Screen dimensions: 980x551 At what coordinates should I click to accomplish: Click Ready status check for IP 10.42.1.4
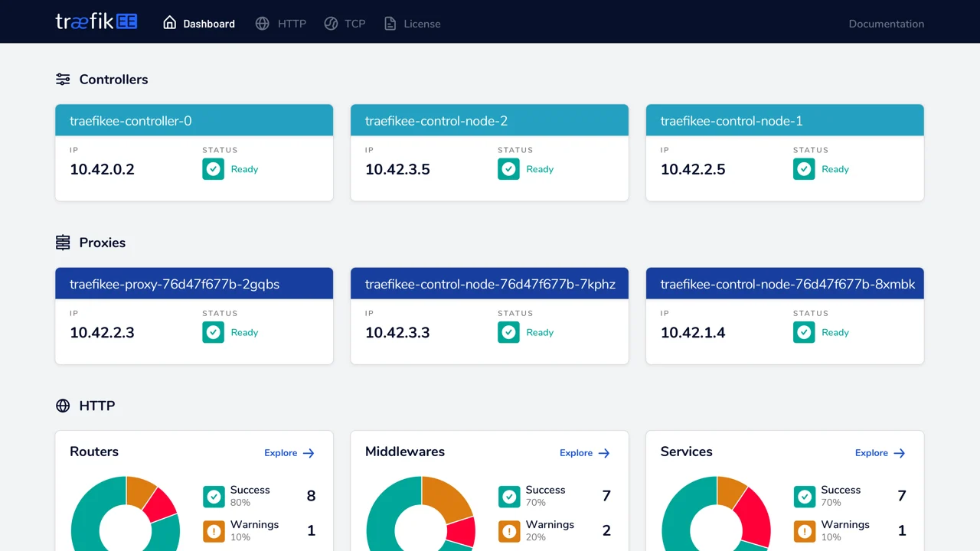[804, 332]
